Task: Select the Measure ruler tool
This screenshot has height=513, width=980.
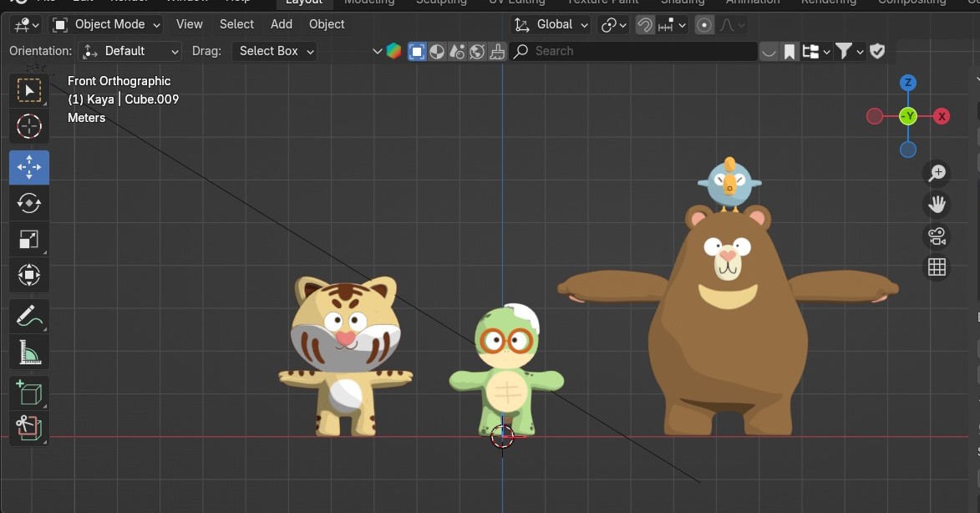Action: 28,353
